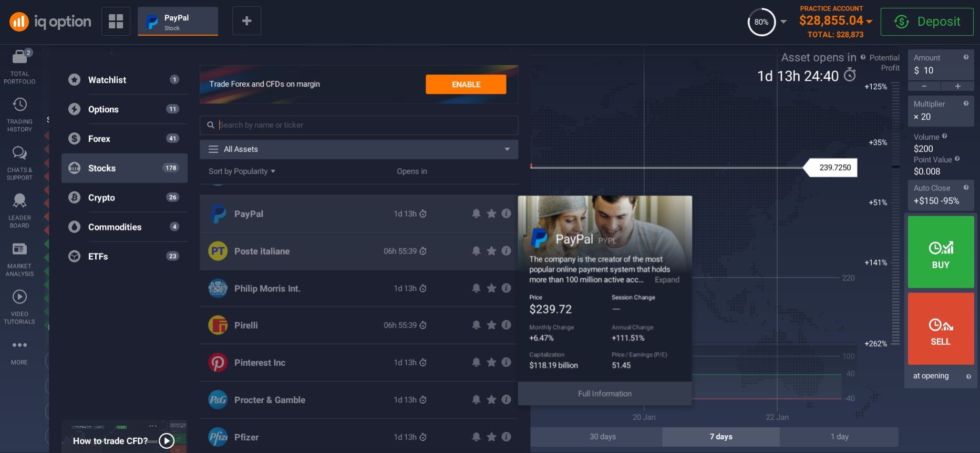Add a new asset tab with plus
The image size is (980, 453).
(246, 21)
